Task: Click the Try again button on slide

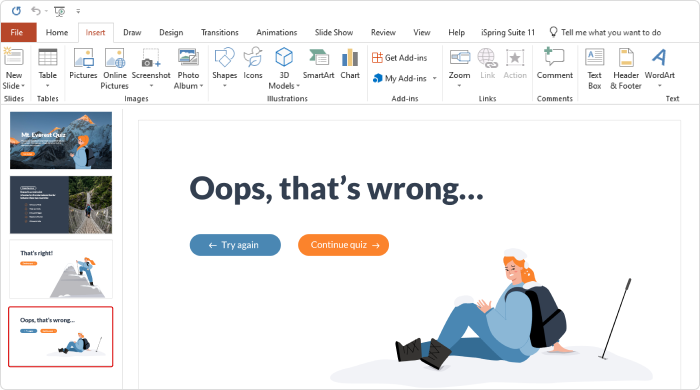Action: pos(235,245)
